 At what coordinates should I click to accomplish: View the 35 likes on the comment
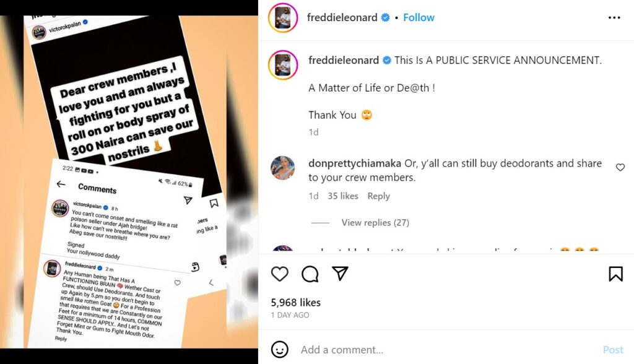(x=343, y=196)
